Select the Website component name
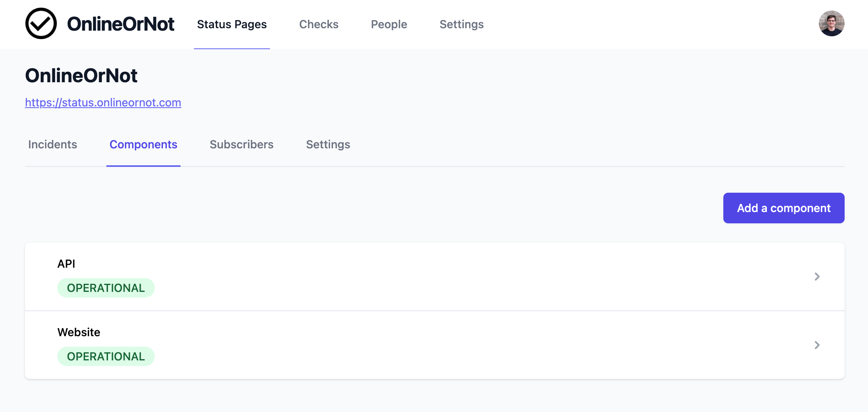This screenshot has width=868, height=412. pyautogui.click(x=79, y=332)
